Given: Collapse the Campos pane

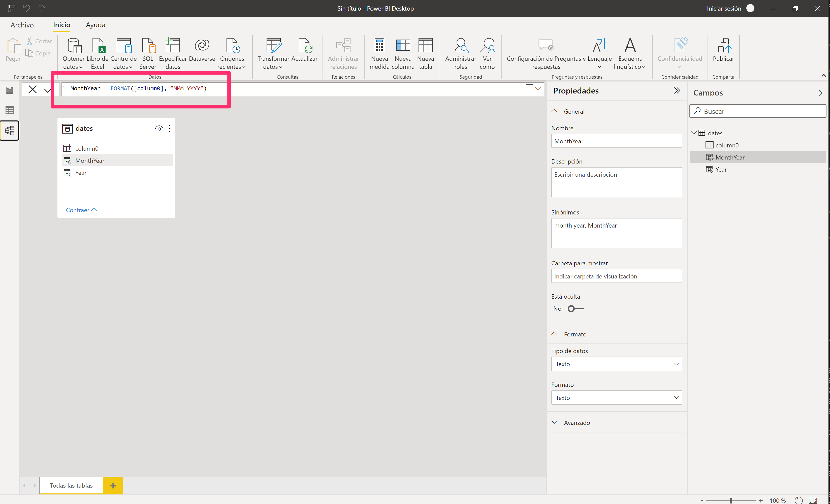Looking at the screenshot, I should 820,93.
